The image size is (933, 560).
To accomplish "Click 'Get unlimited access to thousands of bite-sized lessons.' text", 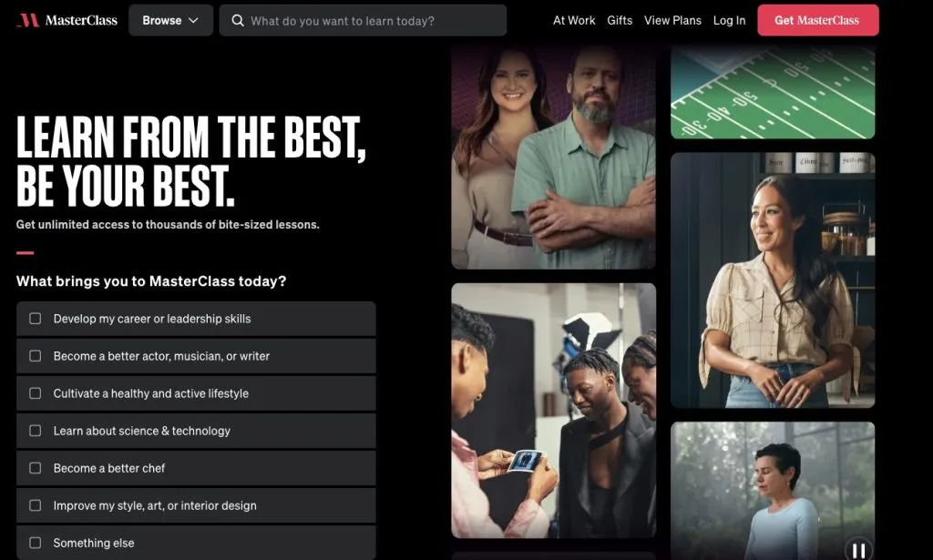I will pos(168,225).
